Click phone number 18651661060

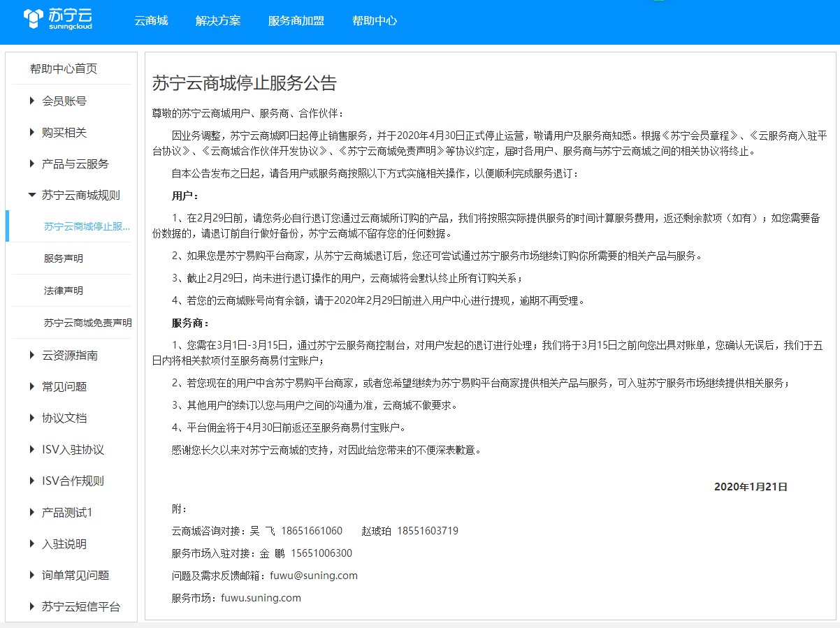pyautogui.click(x=311, y=531)
